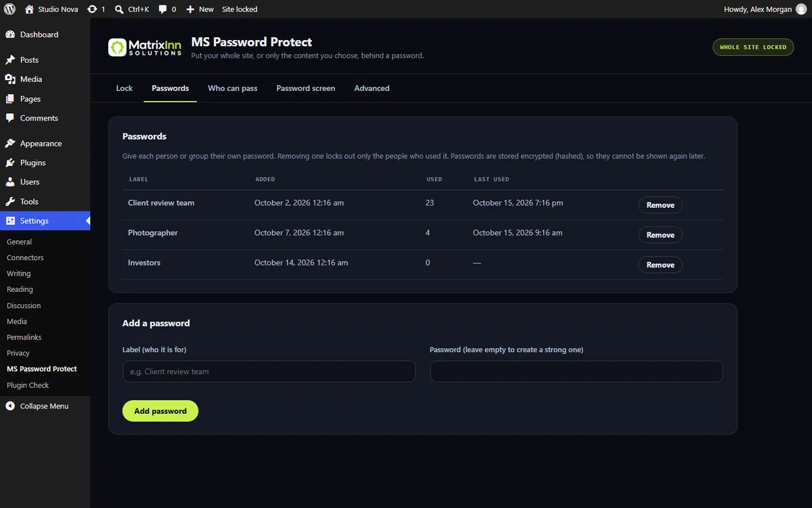Click the Investors label cell
The height and width of the screenshot is (508, 812).
pos(144,263)
